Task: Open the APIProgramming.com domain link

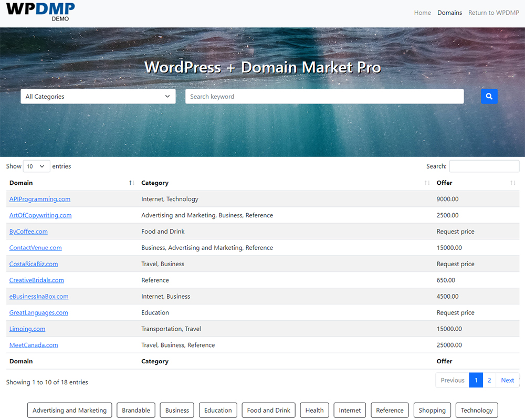Action: coord(40,199)
